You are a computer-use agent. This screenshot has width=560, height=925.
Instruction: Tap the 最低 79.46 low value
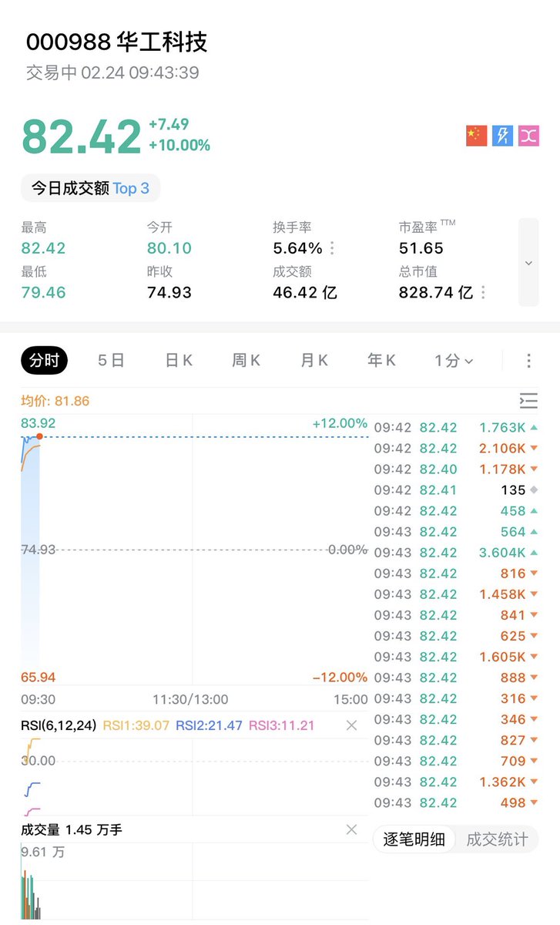tap(43, 293)
